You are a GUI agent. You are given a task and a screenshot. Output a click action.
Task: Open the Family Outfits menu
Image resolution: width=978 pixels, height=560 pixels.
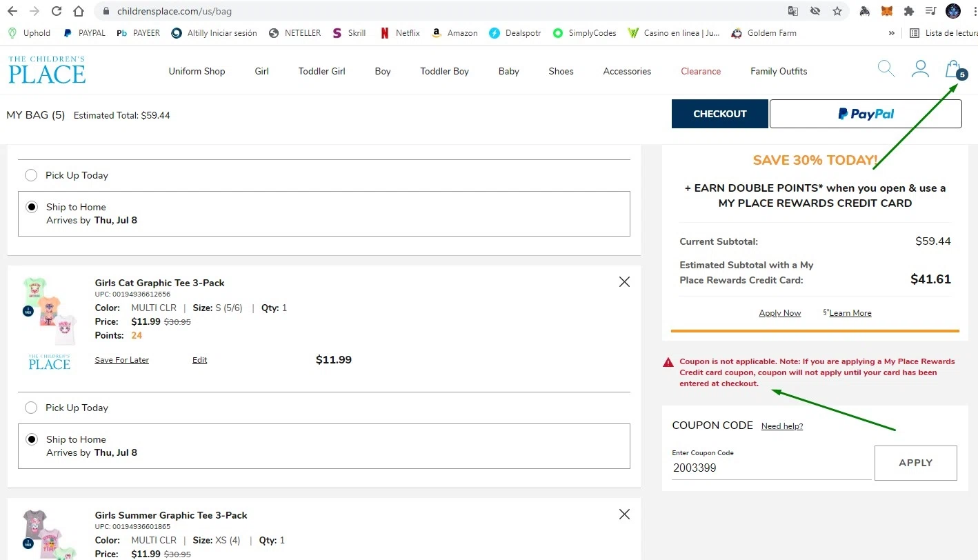point(779,71)
